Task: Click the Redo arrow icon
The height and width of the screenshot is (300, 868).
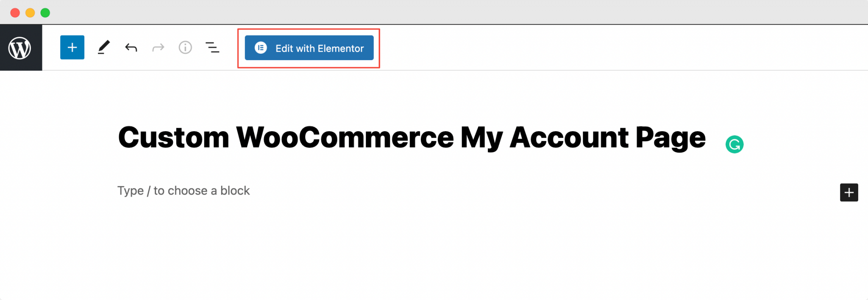Action: click(158, 47)
